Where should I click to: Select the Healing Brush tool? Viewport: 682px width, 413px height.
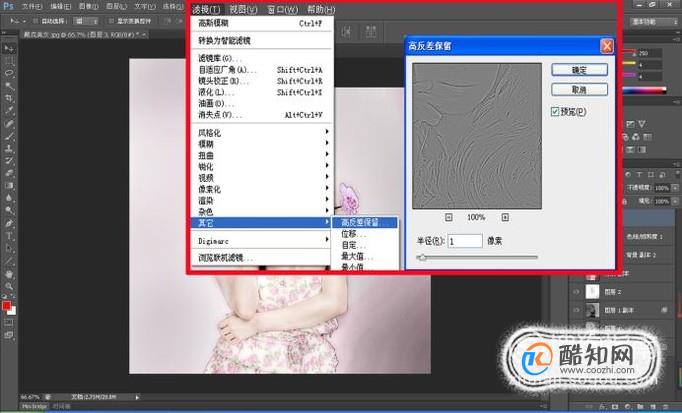(x=9, y=123)
